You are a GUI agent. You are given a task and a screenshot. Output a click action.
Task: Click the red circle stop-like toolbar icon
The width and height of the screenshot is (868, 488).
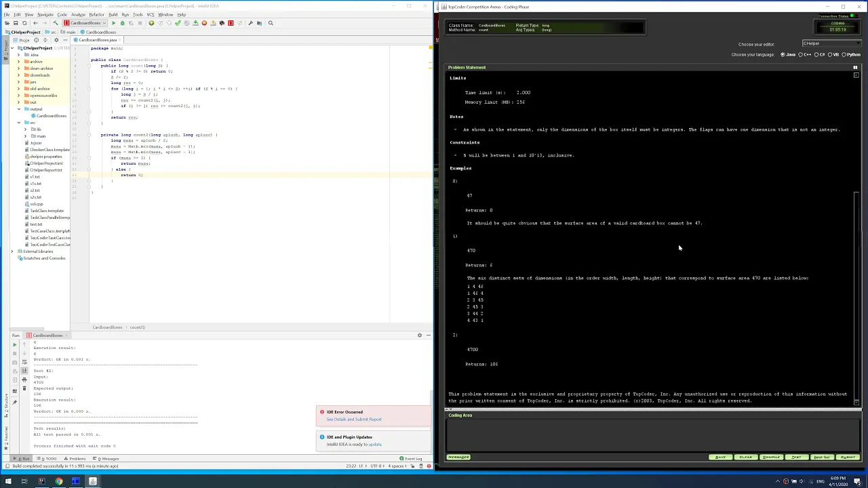(204, 23)
